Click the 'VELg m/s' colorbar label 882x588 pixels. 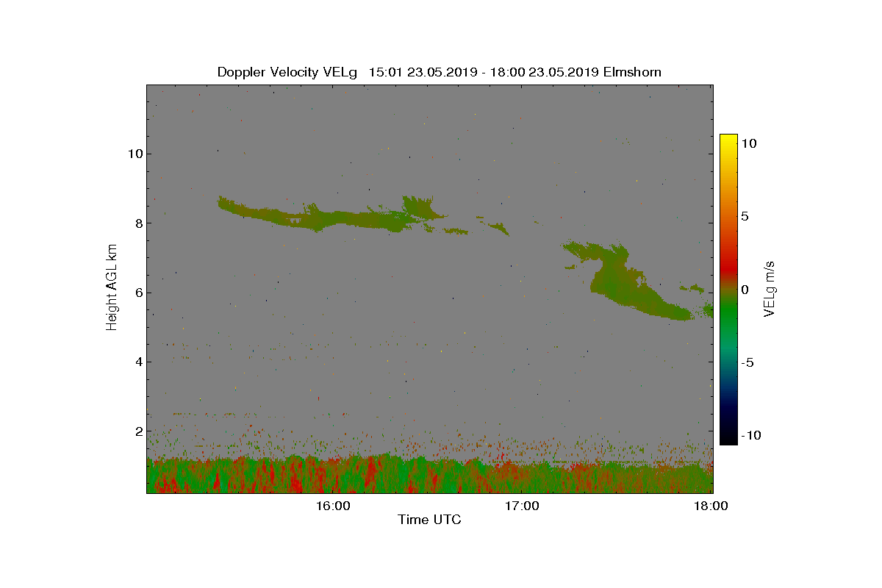pos(770,287)
